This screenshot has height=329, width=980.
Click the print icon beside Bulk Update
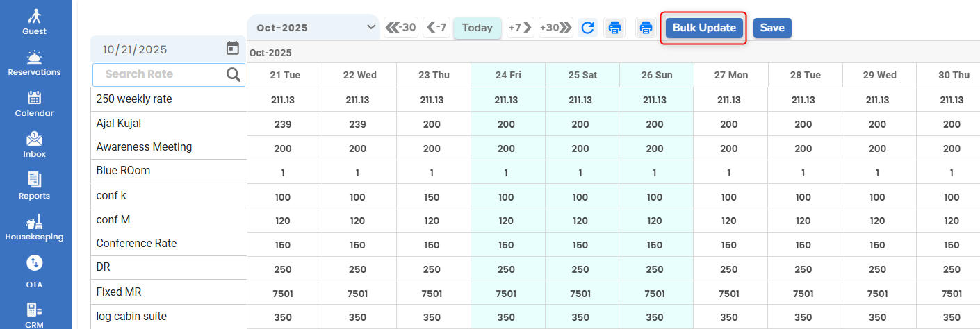click(x=646, y=28)
